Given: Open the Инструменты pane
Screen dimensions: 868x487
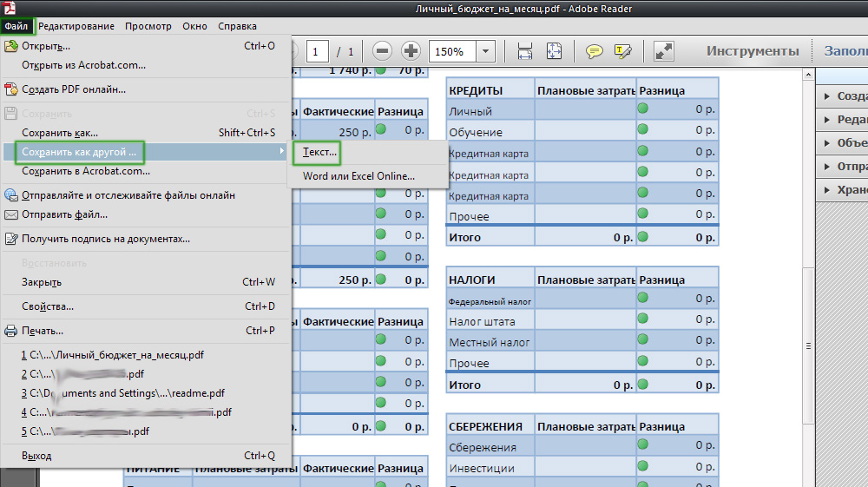Looking at the screenshot, I should pyautogui.click(x=752, y=51).
